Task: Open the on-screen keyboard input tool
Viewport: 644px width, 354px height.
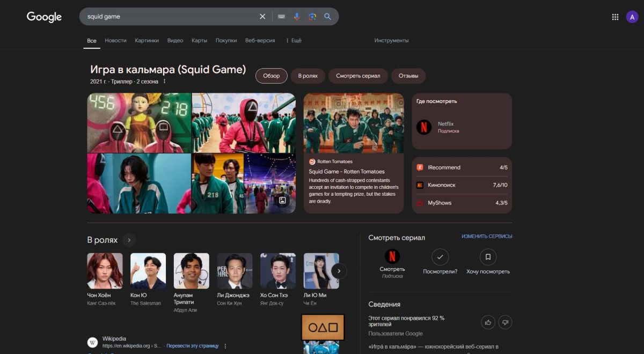Action: 281,17
